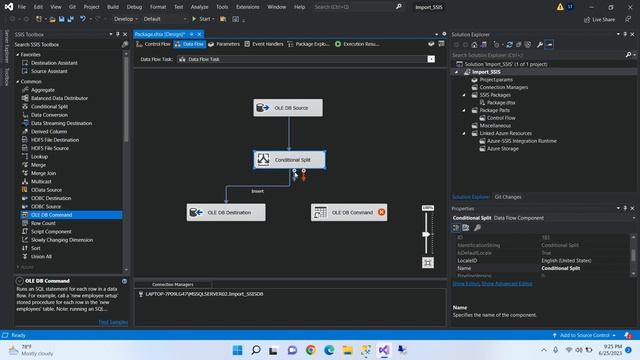
Task: Click the Aggregate toolbox item
Action: click(x=42, y=90)
